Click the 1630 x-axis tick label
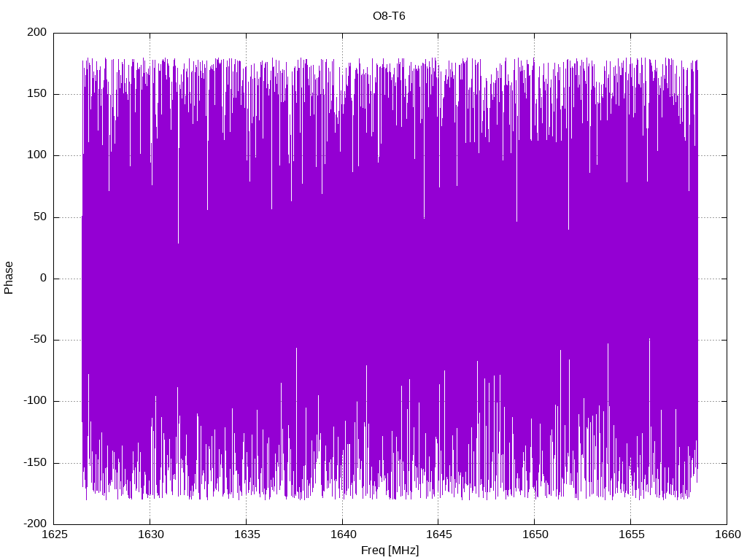Screen dimensions: 747x560 150,534
